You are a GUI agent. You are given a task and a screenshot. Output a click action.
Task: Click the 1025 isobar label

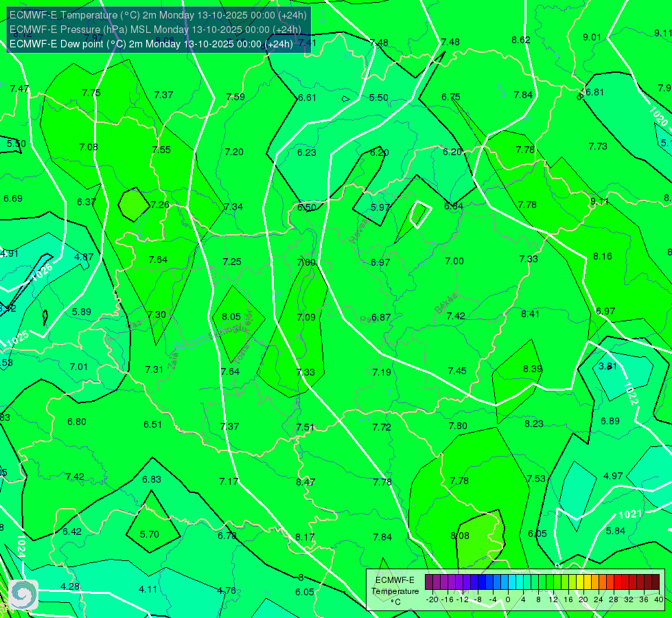18,339
